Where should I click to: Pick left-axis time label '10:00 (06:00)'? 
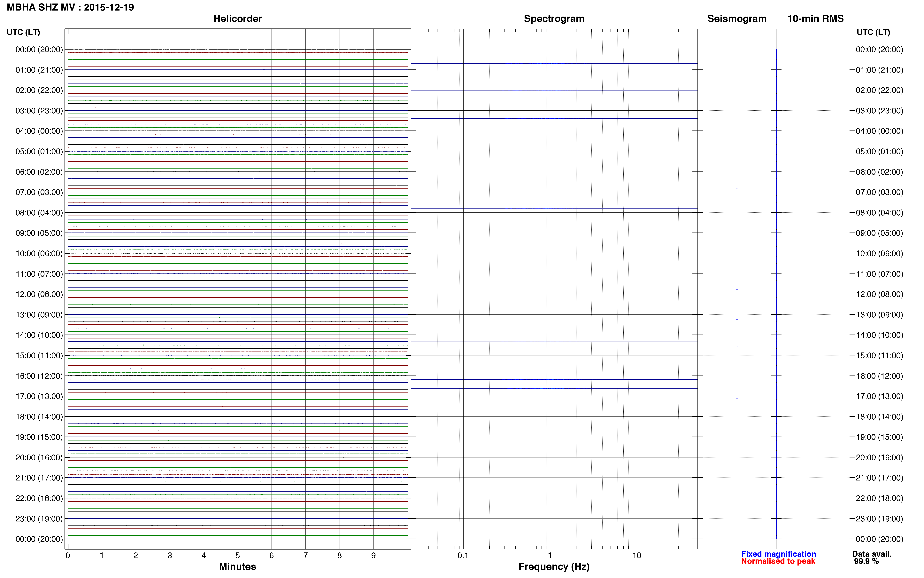(x=39, y=253)
